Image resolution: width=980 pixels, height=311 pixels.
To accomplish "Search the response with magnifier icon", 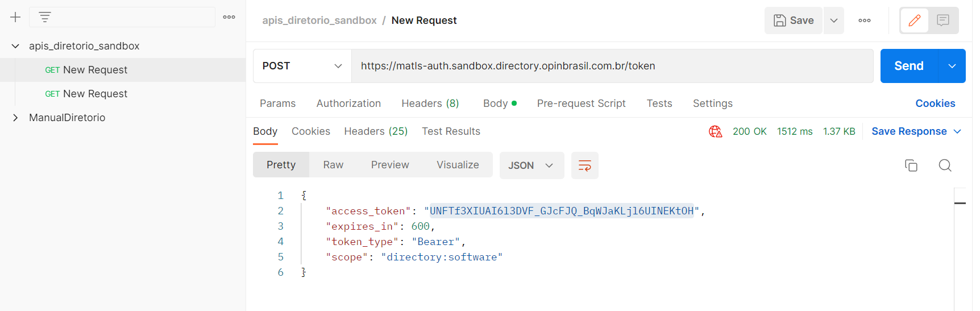I will (x=945, y=165).
